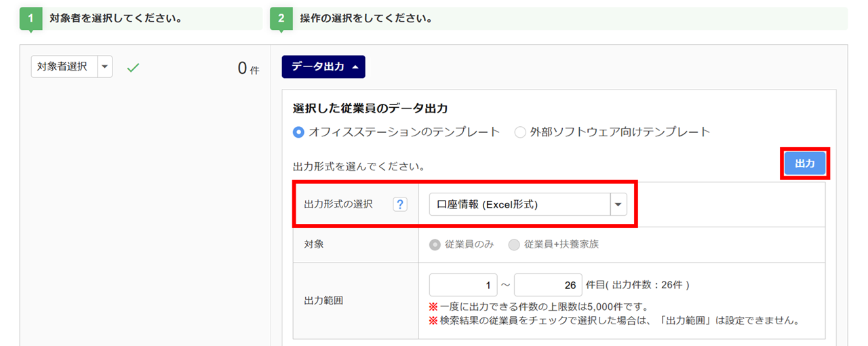Click the green step 1 badge

point(31,19)
